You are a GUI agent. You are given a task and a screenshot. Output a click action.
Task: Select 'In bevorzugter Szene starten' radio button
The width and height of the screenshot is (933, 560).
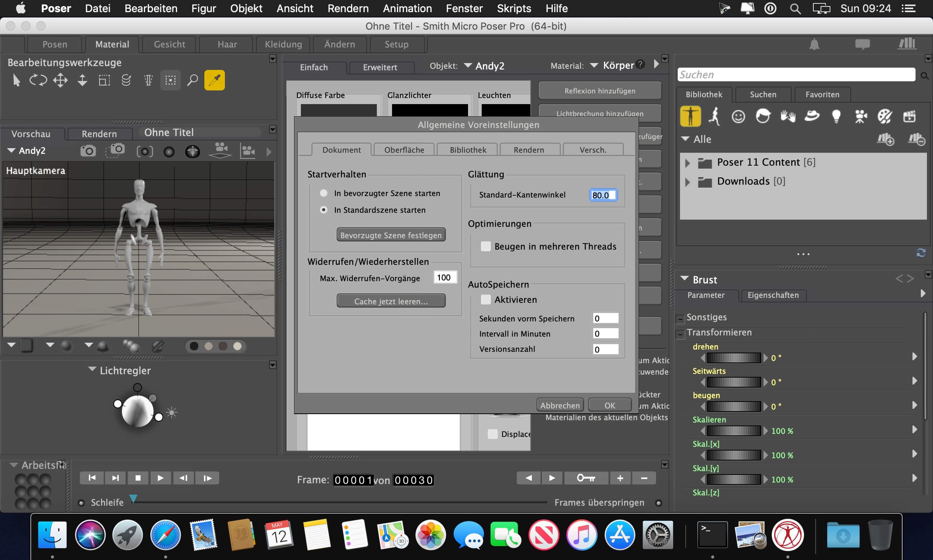pyautogui.click(x=324, y=193)
